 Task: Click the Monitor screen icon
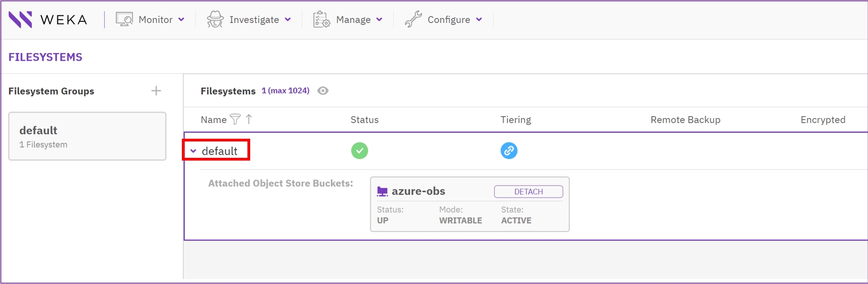[124, 20]
